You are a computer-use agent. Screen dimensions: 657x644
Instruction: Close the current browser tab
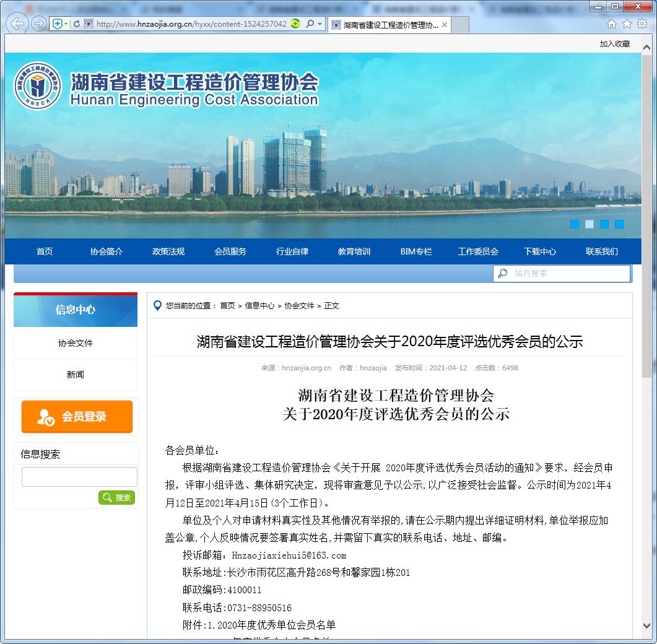pos(444,25)
